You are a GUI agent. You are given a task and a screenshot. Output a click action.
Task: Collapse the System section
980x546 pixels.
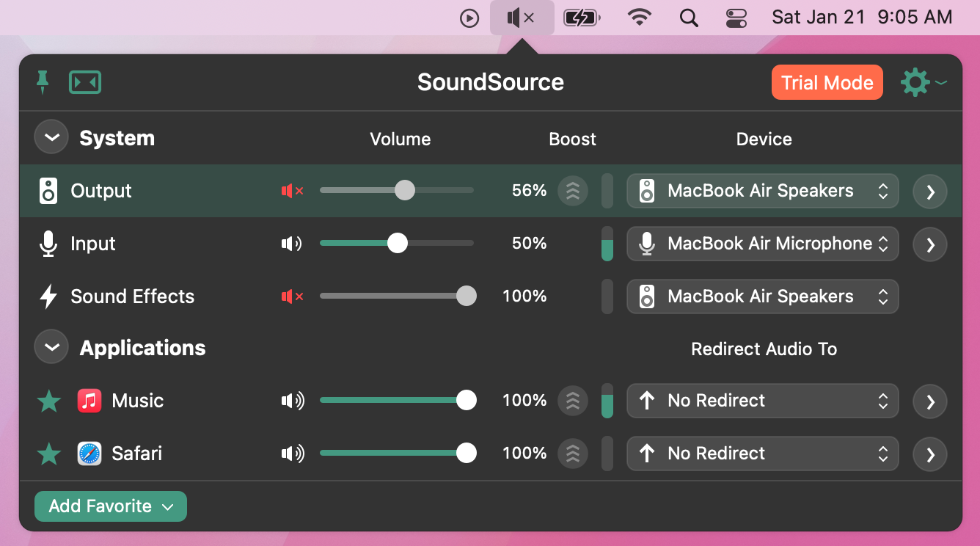51,137
